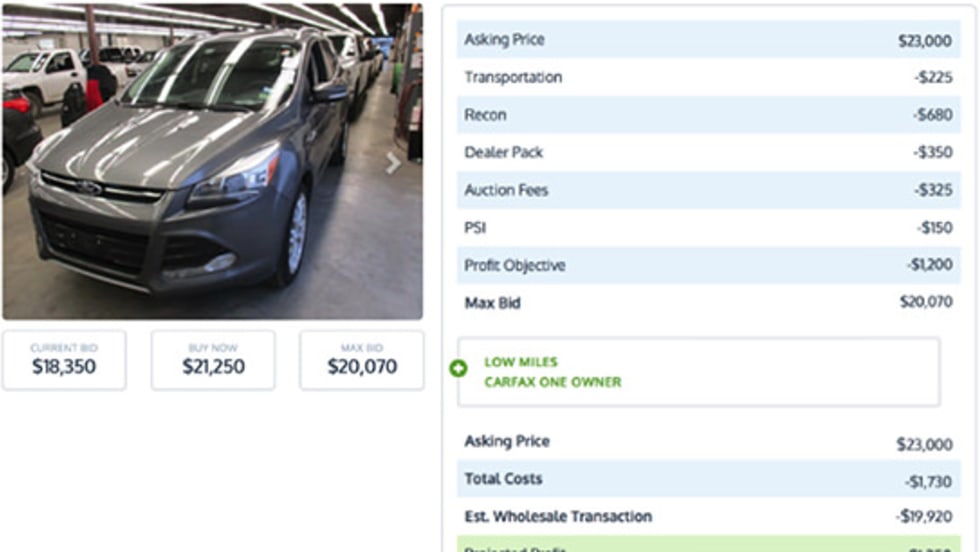The image size is (980, 552).
Task: Click the top Asking Price $23,000 row
Action: tap(708, 40)
